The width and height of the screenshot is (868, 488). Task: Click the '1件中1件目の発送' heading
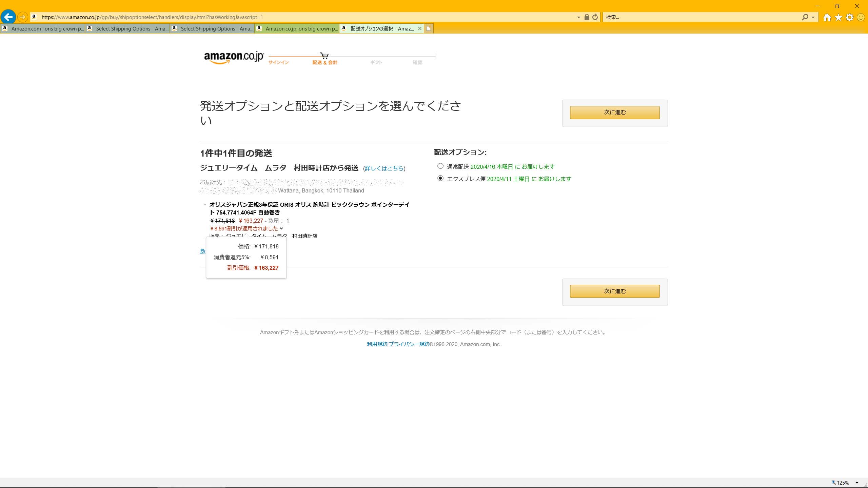236,153
